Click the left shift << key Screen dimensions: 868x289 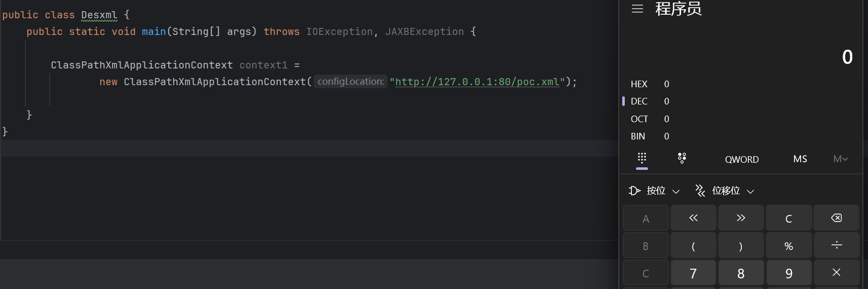(693, 218)
